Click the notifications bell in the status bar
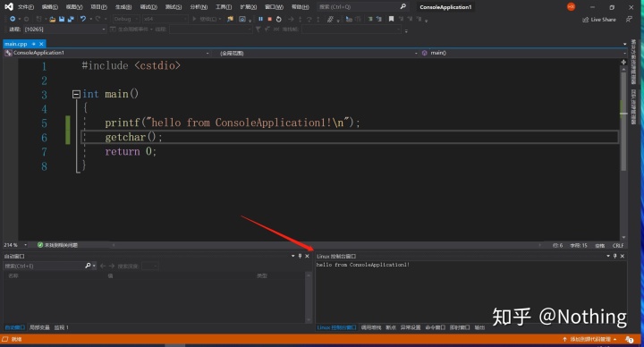This screenshot has height=347, width=644. 629,339
